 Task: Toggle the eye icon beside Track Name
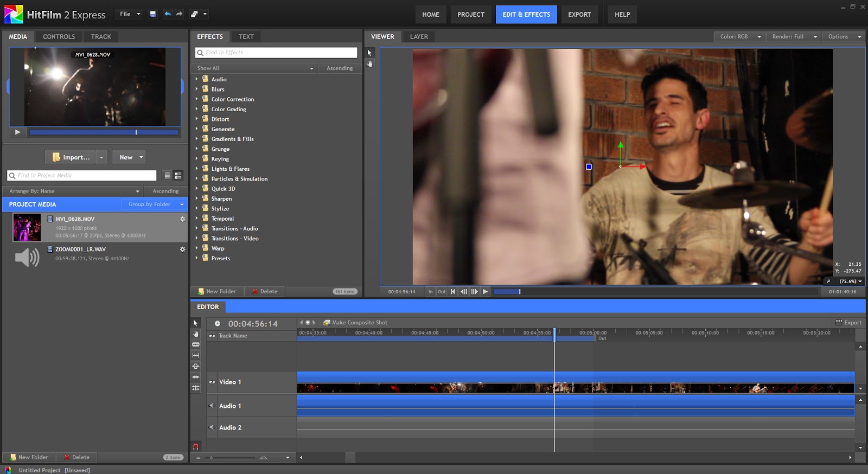coord(212,336)
